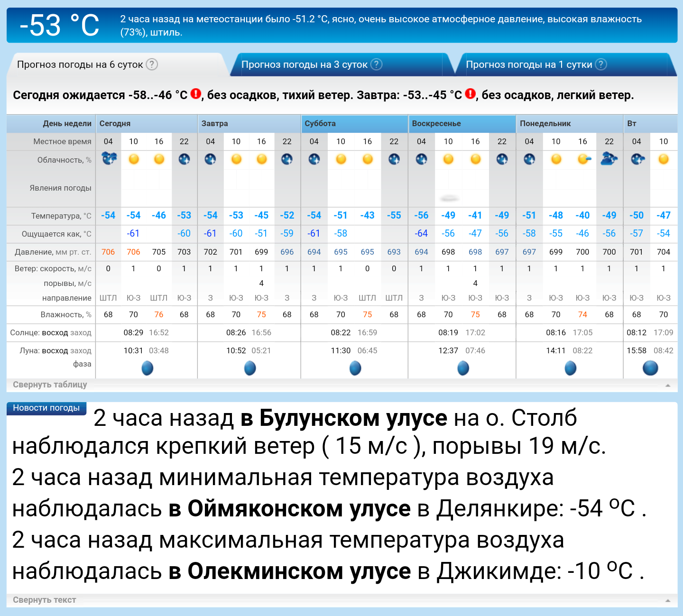Click the Ощущается как, °C row label
The image size is (683, 616).
[x=56, y=234]
